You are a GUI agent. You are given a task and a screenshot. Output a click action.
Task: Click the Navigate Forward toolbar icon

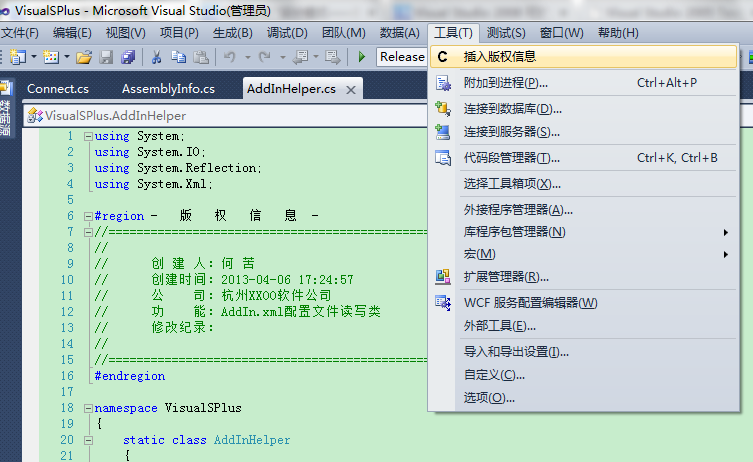[x=332, y=58]
